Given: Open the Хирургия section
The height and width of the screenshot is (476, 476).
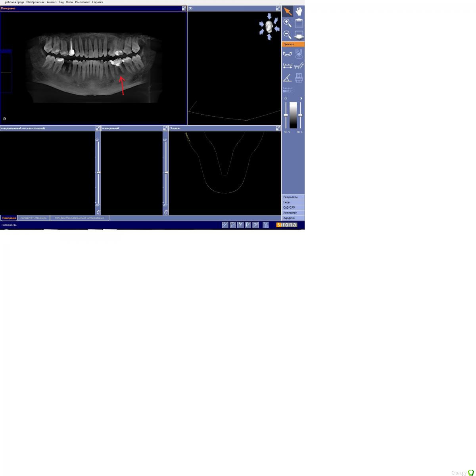Looking at the screenshot, I should click(x=293, y=218).
